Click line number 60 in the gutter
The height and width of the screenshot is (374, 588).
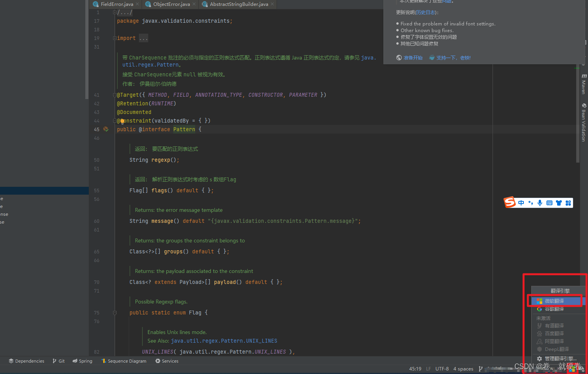click(97, 221)
